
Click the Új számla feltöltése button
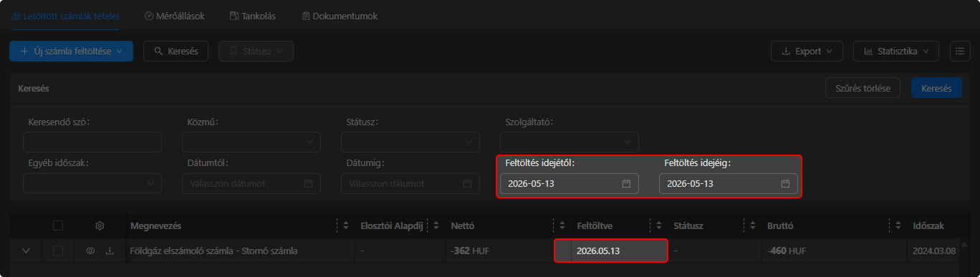71,52
